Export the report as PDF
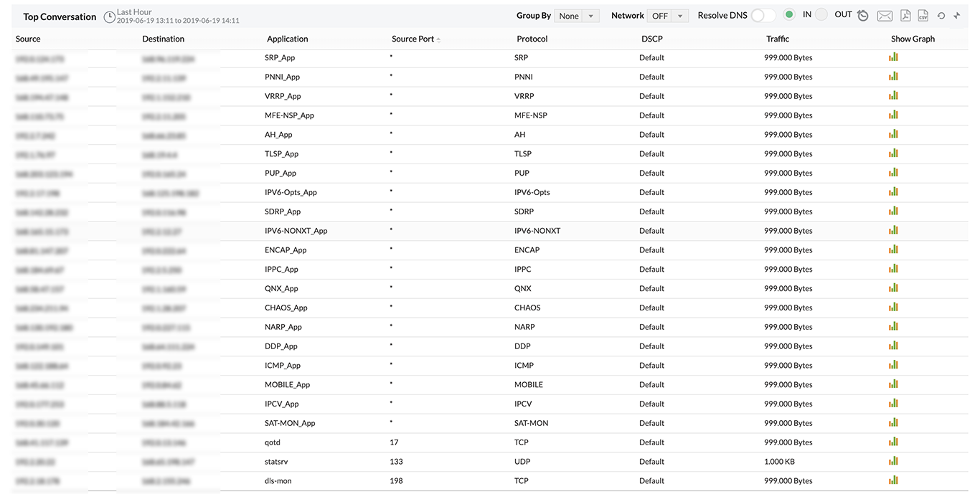 coord(905,16)
